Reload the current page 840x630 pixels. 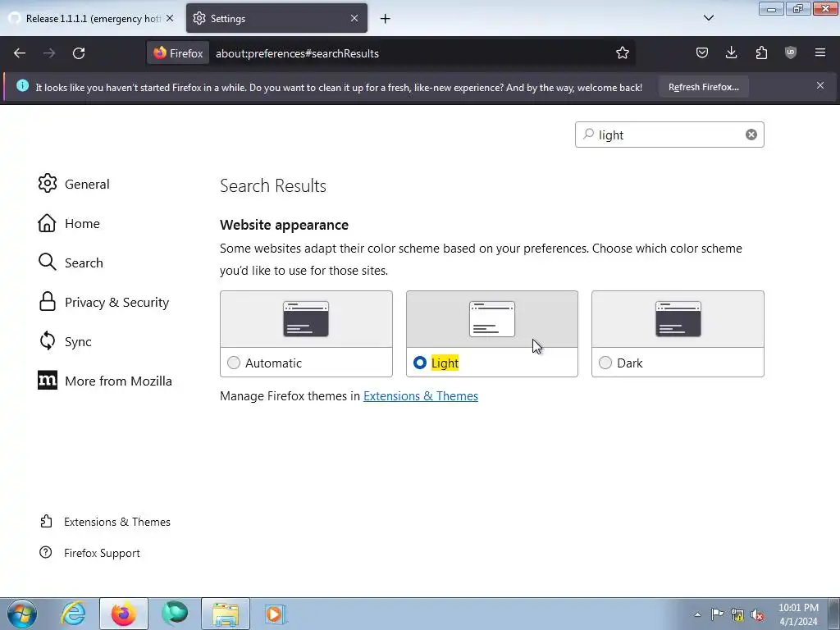tap(79, 53)
